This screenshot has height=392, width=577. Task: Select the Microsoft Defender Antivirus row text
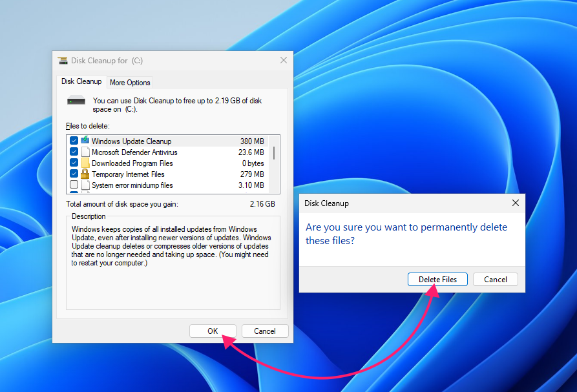point(134,152)
